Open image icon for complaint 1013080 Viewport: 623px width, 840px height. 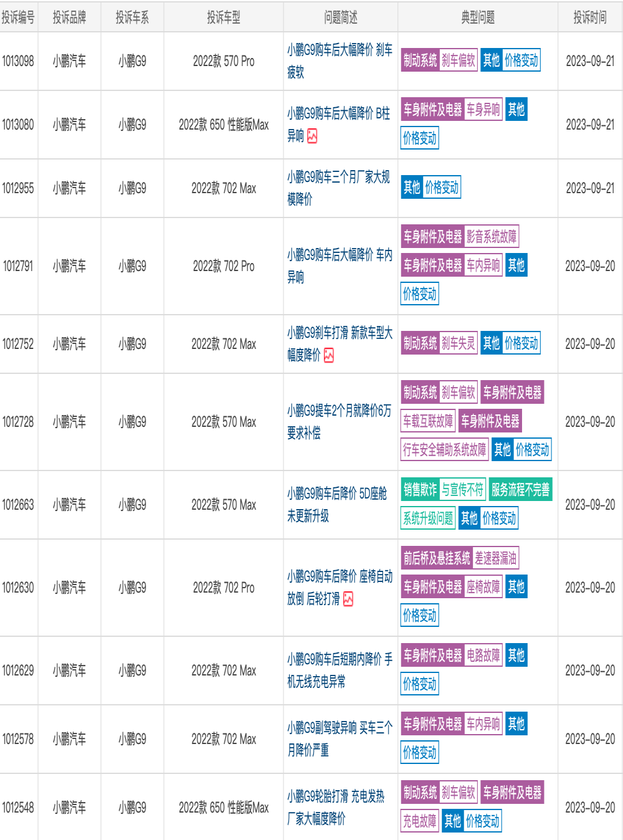(312, 136)
